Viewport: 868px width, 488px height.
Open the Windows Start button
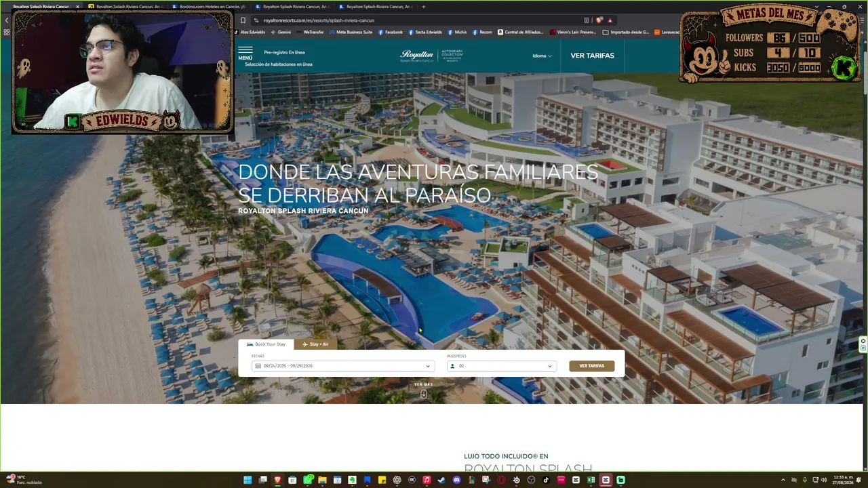(248, 480)
